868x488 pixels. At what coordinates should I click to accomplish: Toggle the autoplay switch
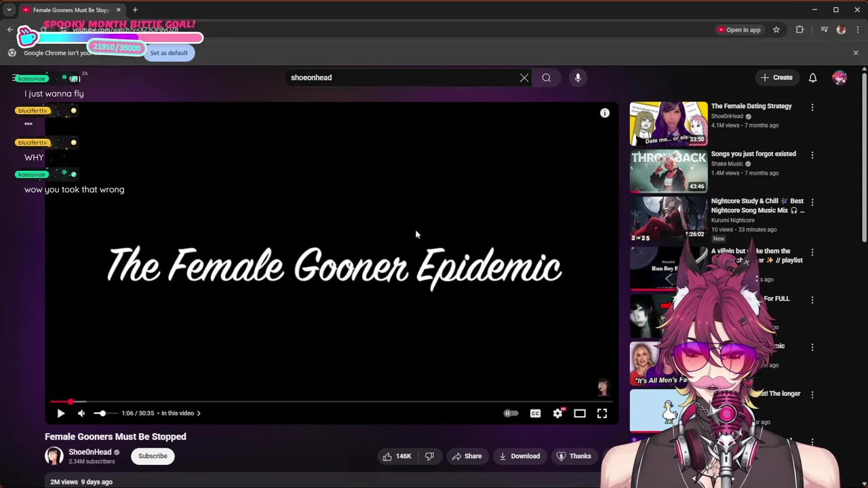pos(511,413)
